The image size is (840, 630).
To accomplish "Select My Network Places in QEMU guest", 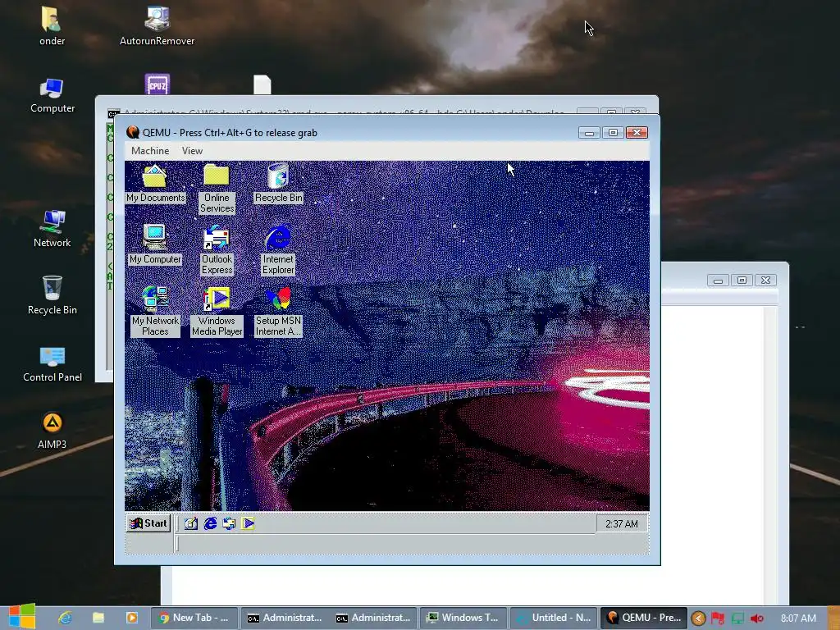I will point(155,312).
